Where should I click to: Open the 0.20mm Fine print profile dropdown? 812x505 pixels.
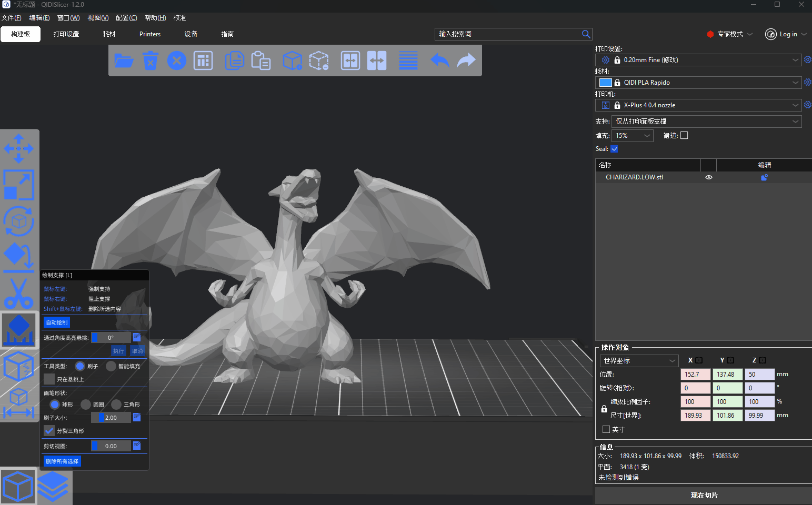[x=698, y=60]
